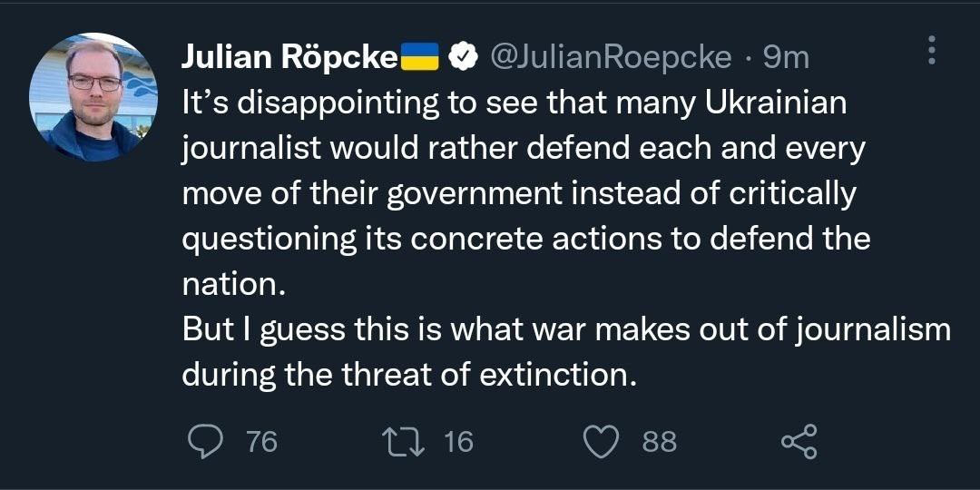Select the "But I guess this is" paragraph
This screenshot has width=980, height=490.
[x=566, y=353]
